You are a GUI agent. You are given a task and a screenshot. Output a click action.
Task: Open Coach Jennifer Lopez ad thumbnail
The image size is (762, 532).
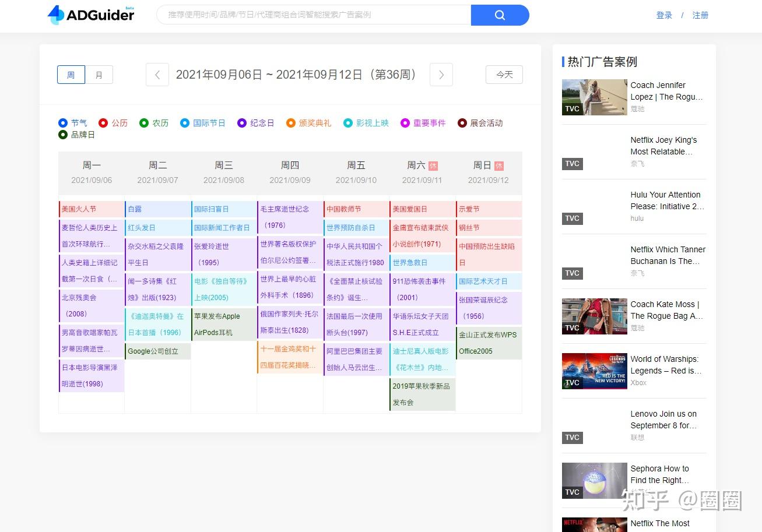(x=595, y=97)
